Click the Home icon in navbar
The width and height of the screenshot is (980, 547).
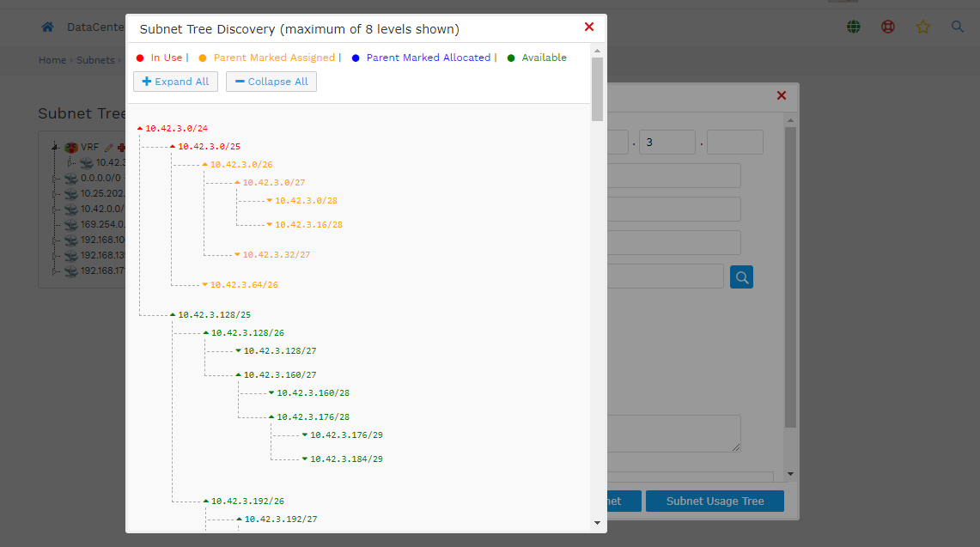click(48, 27)
